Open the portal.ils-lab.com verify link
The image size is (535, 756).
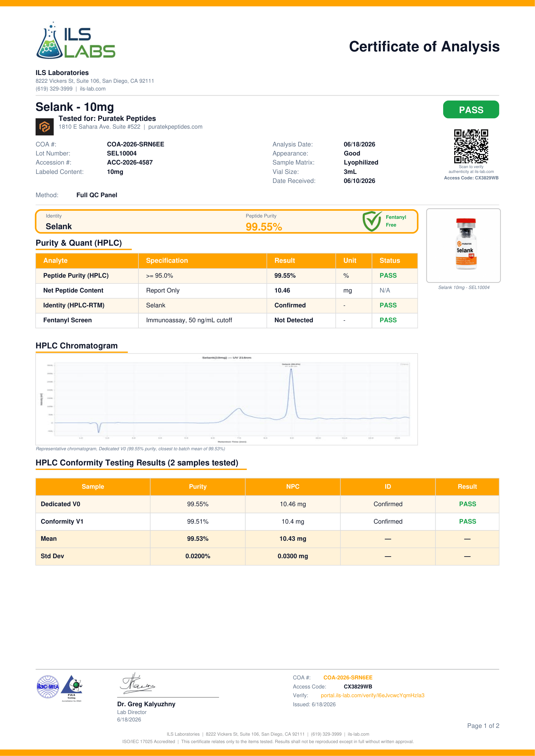click(x=373, y=696)
